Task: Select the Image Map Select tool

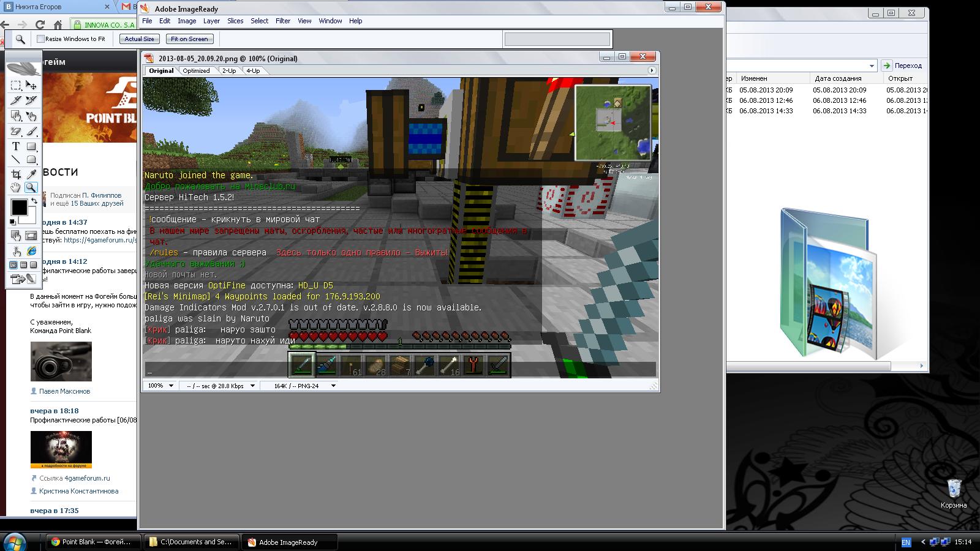Action: coord(31,116)
